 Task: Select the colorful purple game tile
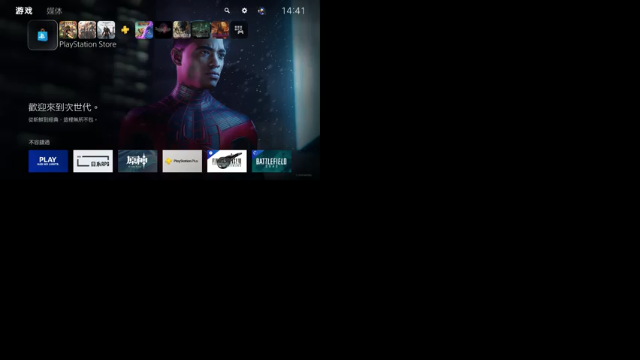[144, 30]
